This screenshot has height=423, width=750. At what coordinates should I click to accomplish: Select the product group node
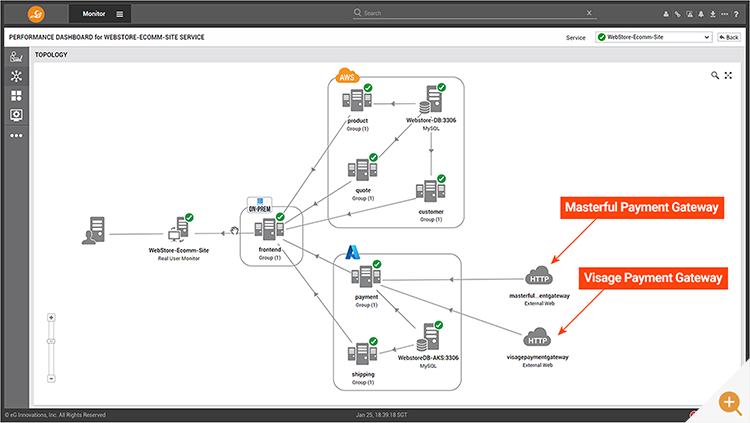coord(357,99)
